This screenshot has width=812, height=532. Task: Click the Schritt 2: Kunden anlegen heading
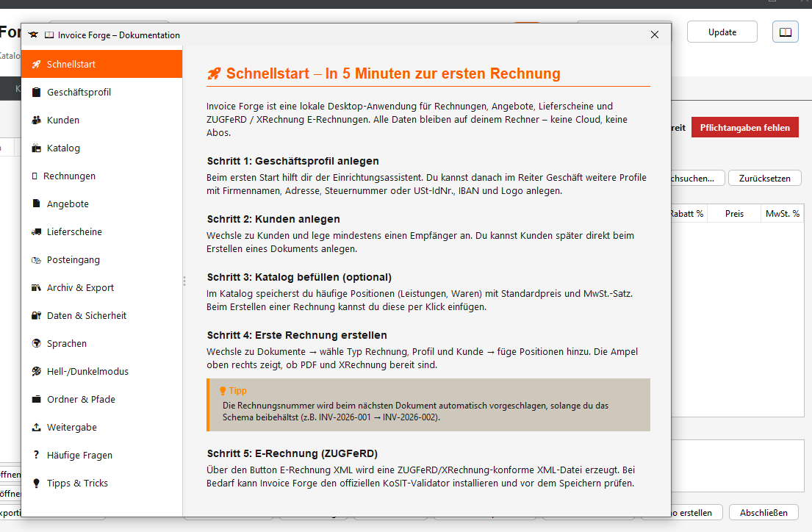[x=273, y=219]
